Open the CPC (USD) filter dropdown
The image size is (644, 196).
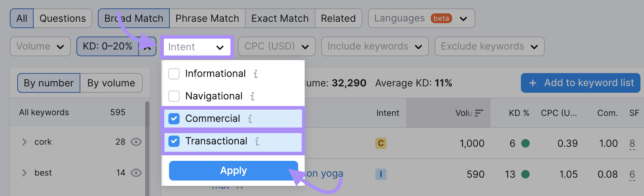277,46
